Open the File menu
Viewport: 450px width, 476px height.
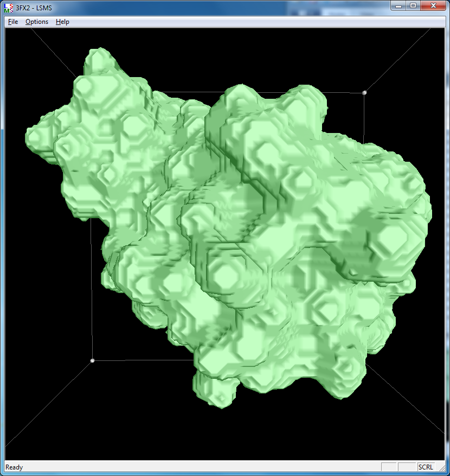tap(13, 22)
